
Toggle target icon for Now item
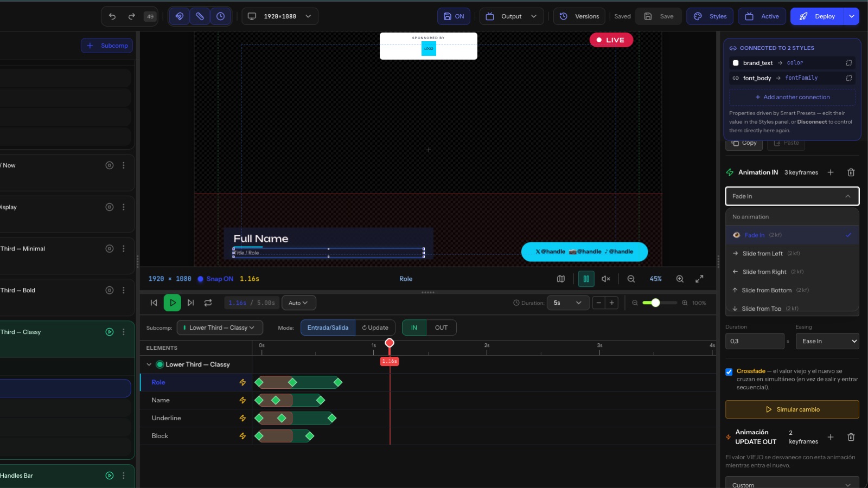(x=110, y=165)
